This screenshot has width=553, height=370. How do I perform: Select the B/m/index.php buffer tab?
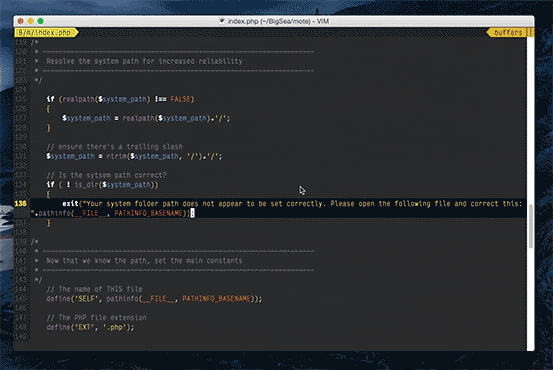click(46, 33)
